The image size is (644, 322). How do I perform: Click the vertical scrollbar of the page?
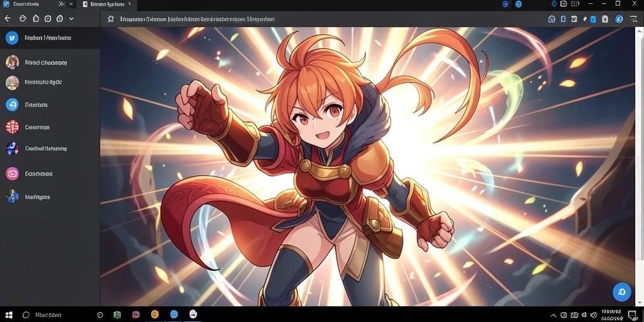(641, 166)
